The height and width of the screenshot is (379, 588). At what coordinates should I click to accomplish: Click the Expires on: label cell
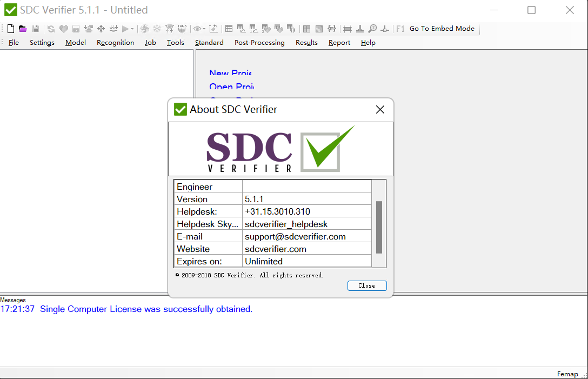pos(209,261)
